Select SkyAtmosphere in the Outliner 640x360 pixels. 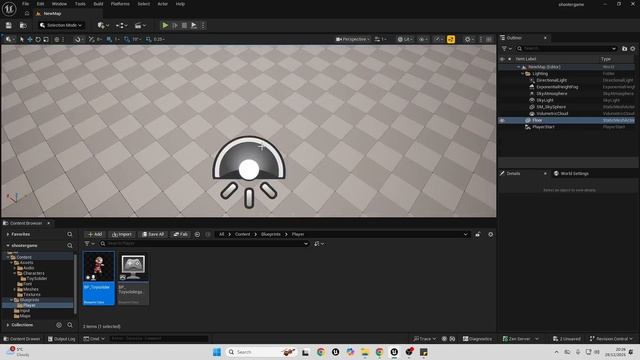coord(552,93)
